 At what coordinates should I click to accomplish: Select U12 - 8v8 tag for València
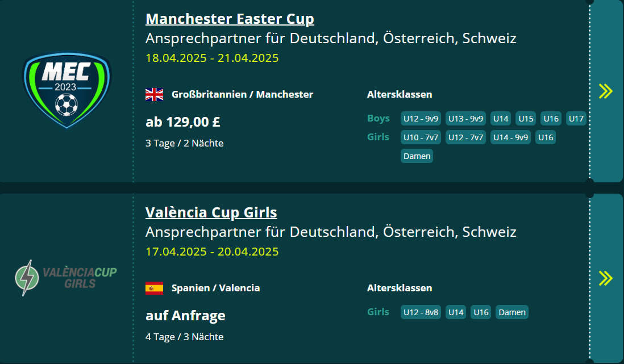(x=421, y=312)
